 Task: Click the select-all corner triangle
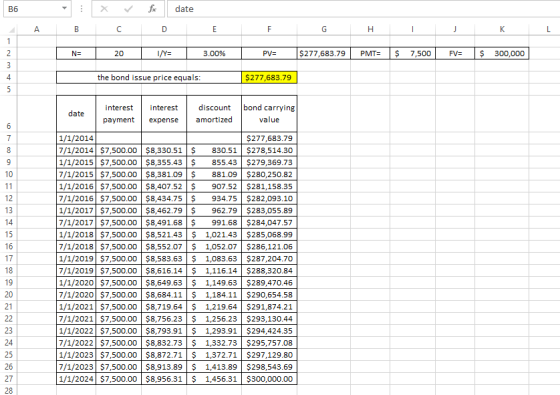(x=11, y=30)
